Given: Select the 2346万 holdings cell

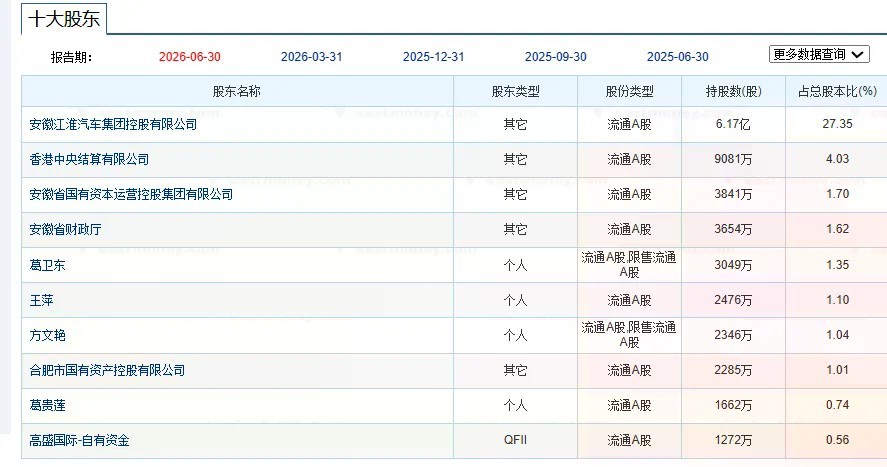Looking at the screenshot, I should 733,335.
